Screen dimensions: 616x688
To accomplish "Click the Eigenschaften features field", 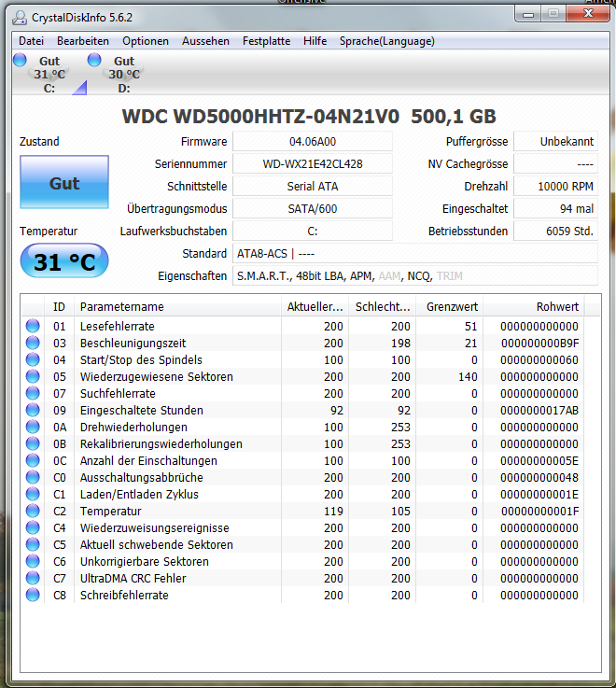I will coord(415,276).
